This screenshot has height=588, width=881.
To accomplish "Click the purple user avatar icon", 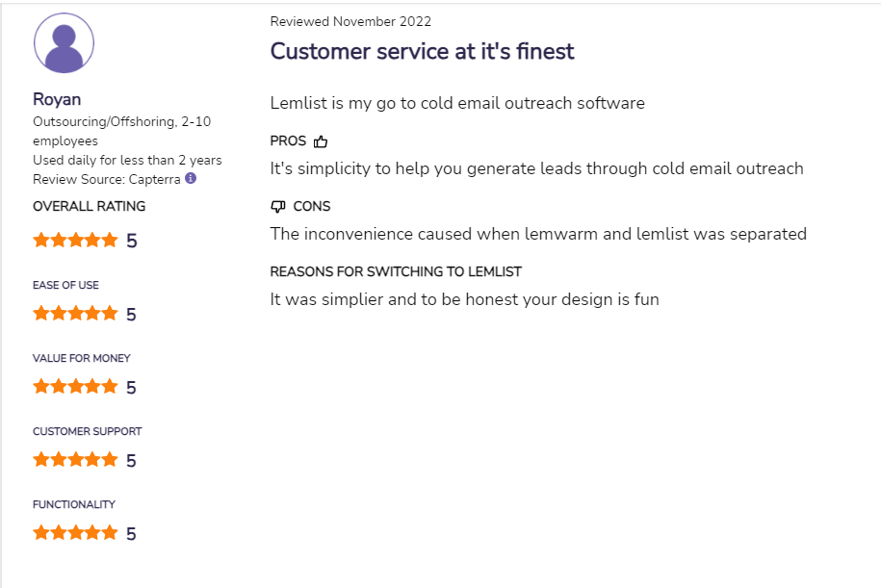I will click(x=64, y=43).
